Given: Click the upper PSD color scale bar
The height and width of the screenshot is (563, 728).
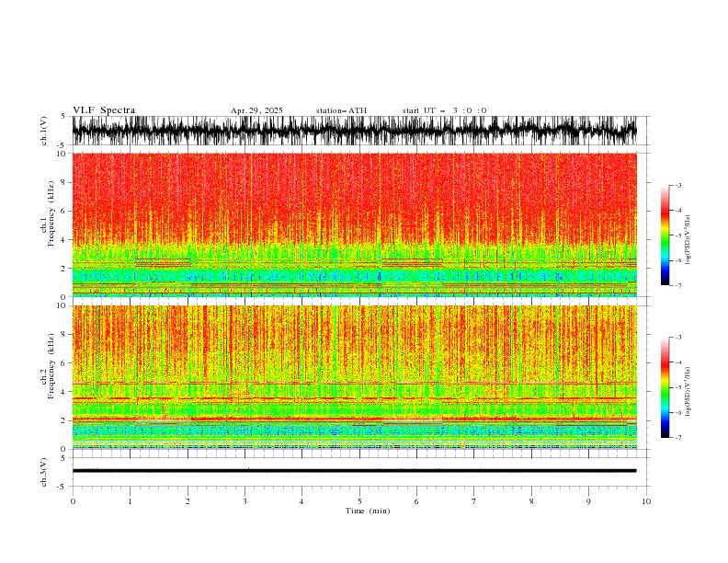Looking at the screenshot, I should tap(665, 236).
